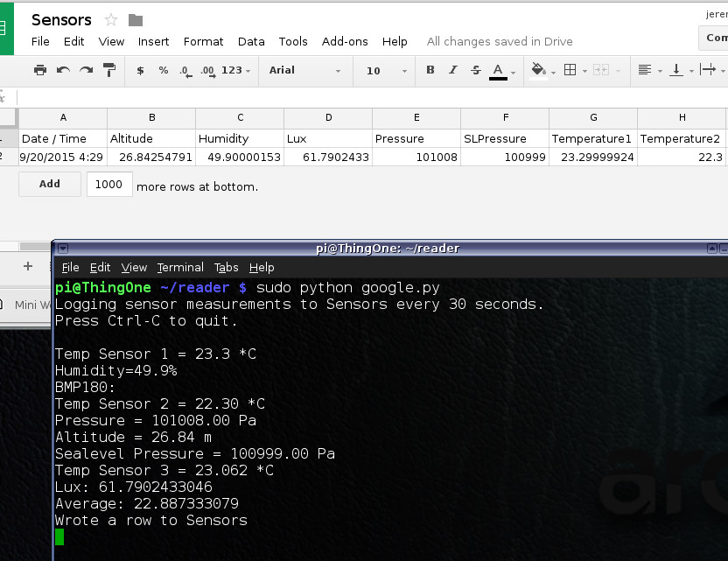Click the print icon in toolbar
This screenshot has width=728, height=561.
point(39,70)
